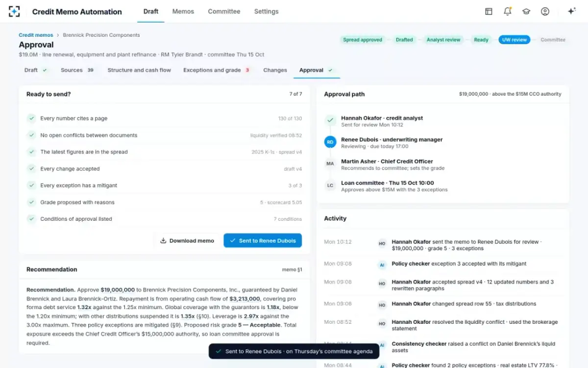Click check mark for Grade proposed with reasons
The image size is (588, 368).
[31, 202]
